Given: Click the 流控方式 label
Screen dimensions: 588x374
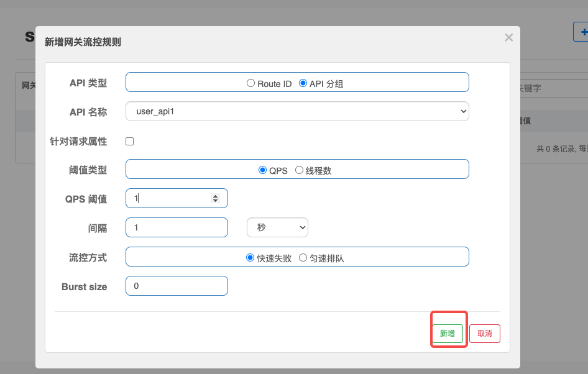Looking at the screenshot, I should [88, 257].
